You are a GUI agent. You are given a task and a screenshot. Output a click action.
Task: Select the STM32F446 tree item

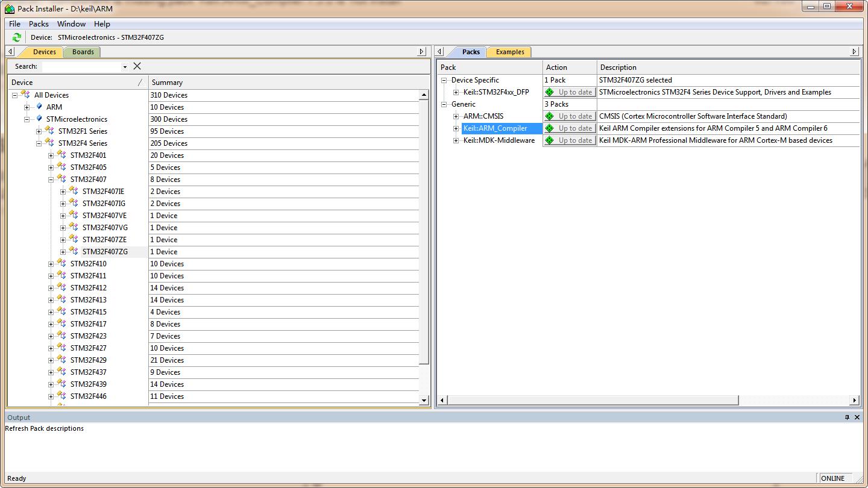click(x=88, y=396)
